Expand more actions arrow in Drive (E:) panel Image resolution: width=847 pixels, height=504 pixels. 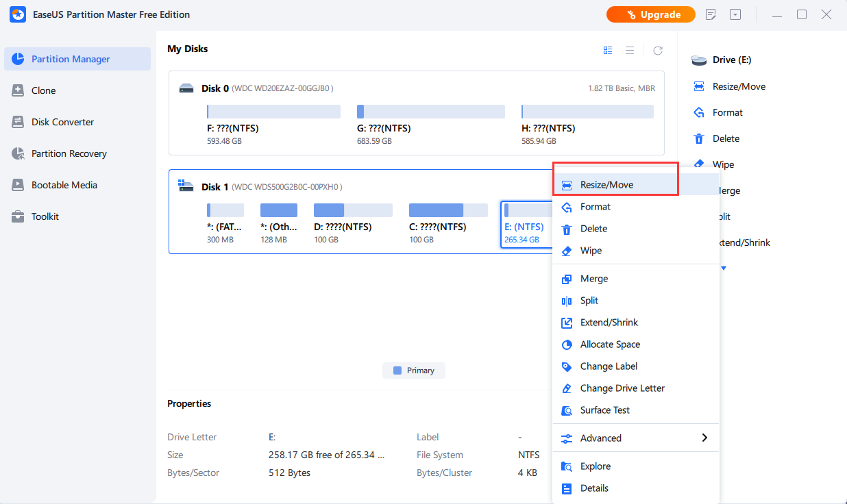point(723,268)
